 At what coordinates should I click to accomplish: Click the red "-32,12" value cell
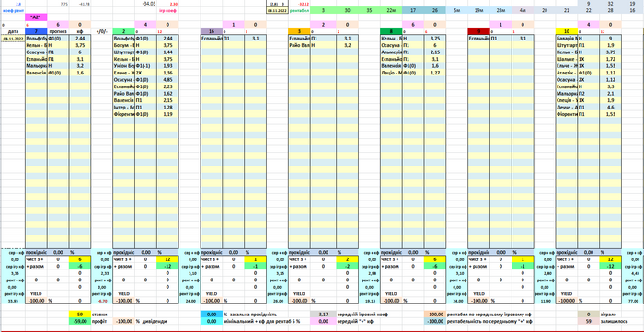[x=299, y=4]
